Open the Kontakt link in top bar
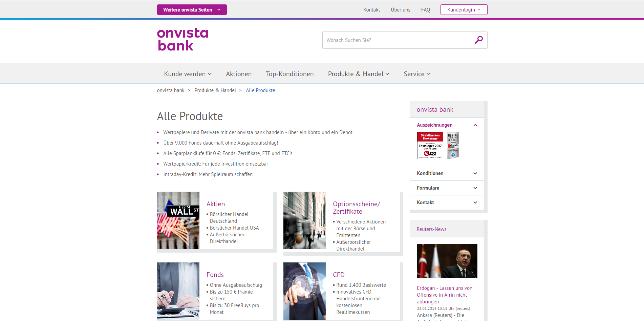The width and height of the screenshot is (644, 321). tap(371, 10)
